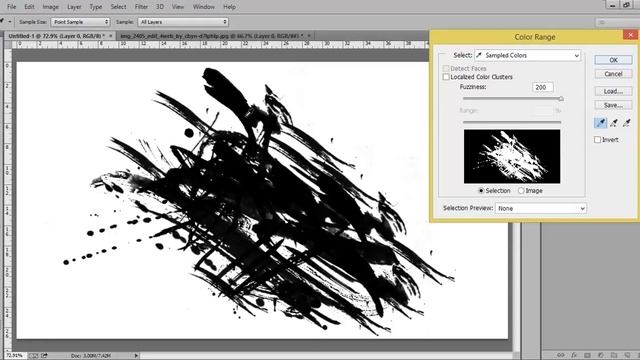Click the Doc: 3.00M/7.42M status text

[x=91, y=356]
